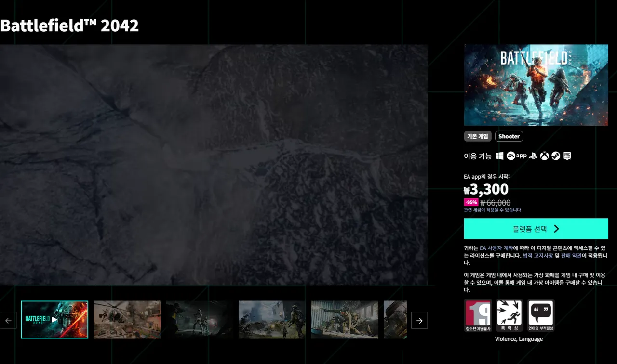617x364 pixels.
Task: Click the 'Violence, Language' descriptor text
Action: tap(519, 339)
